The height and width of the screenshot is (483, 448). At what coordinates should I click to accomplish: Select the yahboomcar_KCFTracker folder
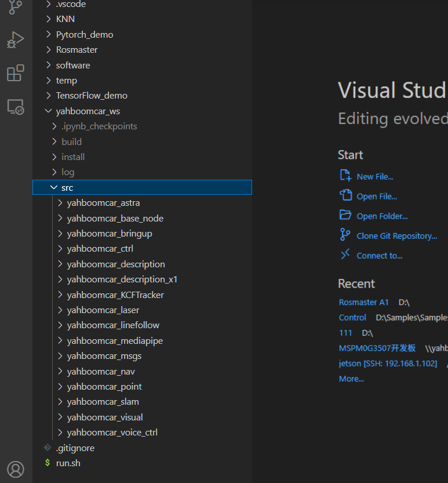tap(115, 295)
